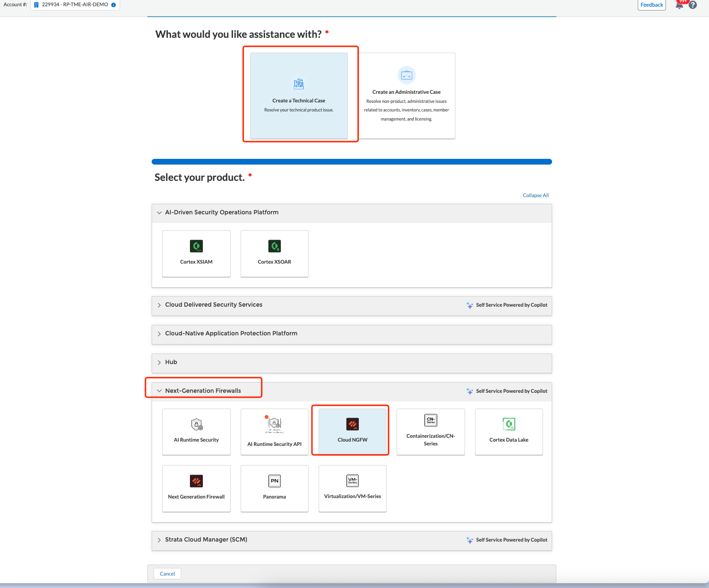Click the Panorama PN icon
Viewport: 709px width, 588px height.
click(x=275, y=481)
